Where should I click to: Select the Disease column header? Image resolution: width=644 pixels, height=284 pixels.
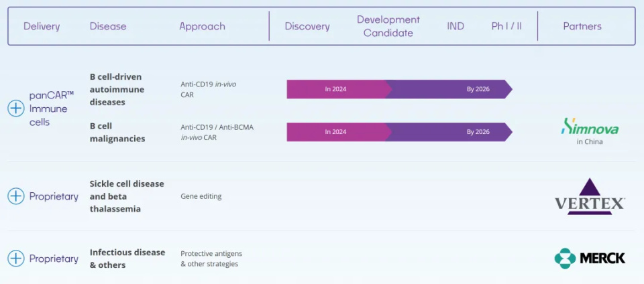click(108, 26)
